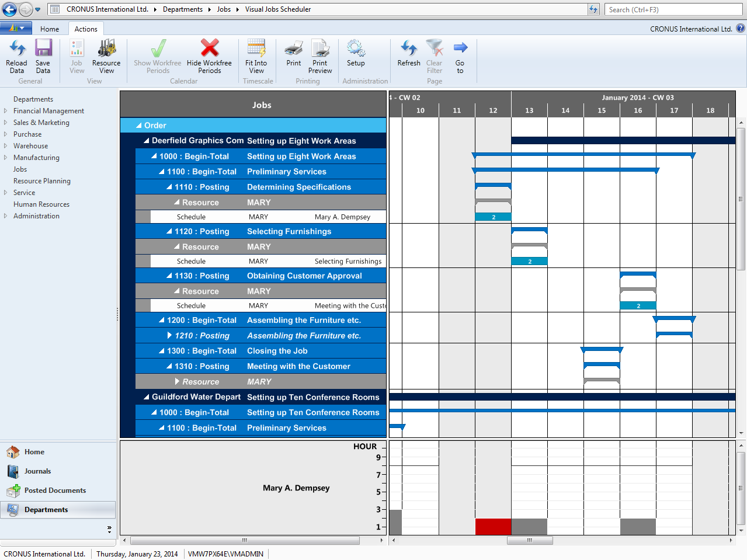Switch to the Home ribbon tab

tap(50, 29)
